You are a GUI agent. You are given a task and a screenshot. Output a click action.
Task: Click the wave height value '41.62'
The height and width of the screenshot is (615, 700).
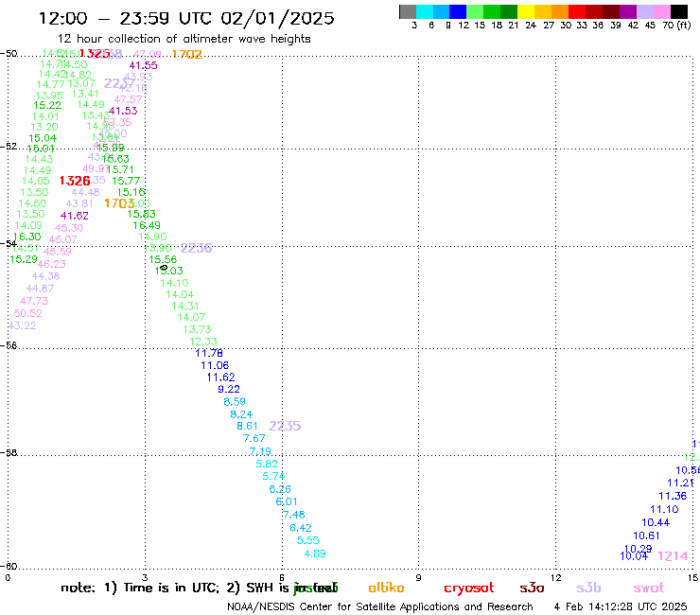[x=75, y=216]
